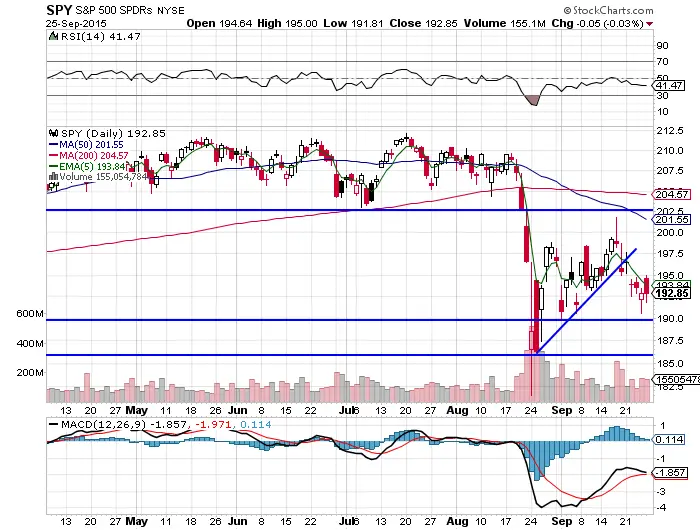
Task: Click the volume value tag on right axis
Action: pos(677,379)
